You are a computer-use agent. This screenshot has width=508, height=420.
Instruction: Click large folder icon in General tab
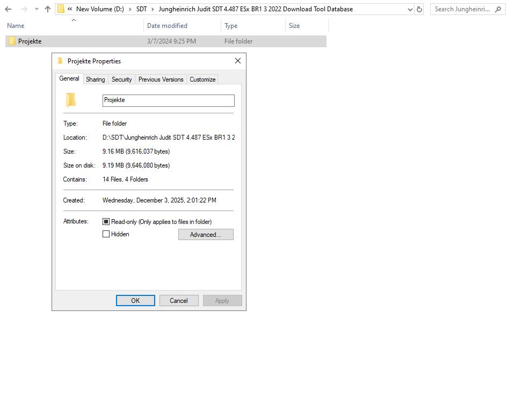[71, 100]
